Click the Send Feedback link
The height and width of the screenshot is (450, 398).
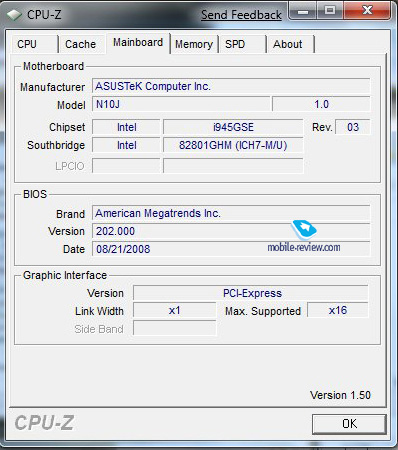pos(241,15)
